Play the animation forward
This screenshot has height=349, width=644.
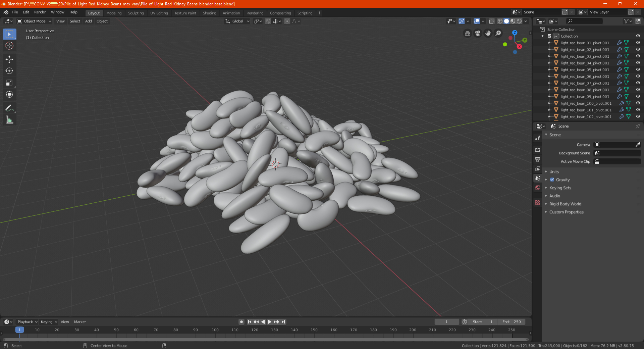click(269, 322)
